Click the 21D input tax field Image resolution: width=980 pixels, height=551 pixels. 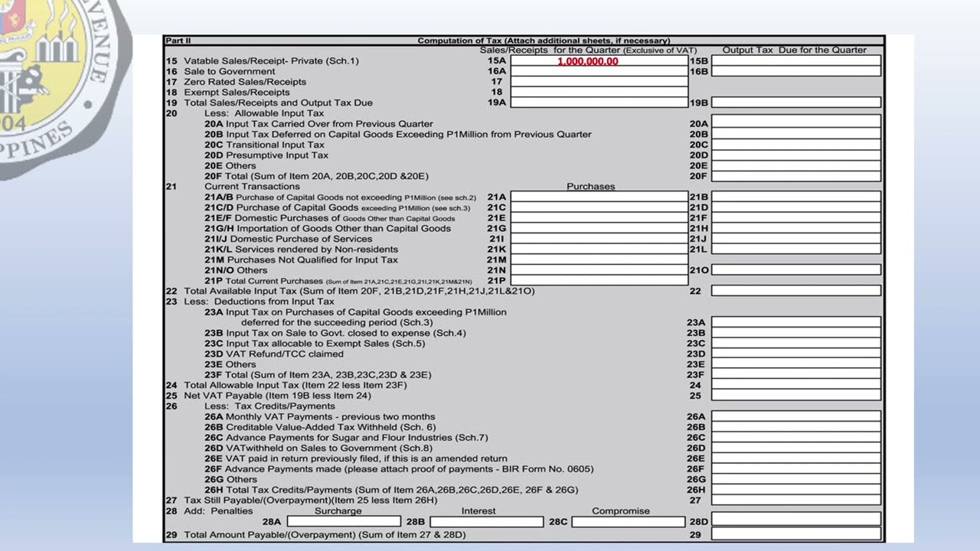796,207
